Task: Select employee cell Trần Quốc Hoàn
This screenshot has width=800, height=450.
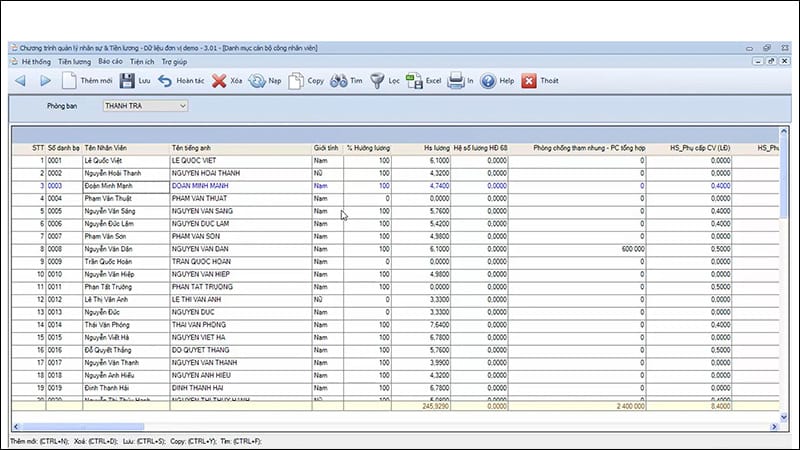Action: [126, 261]
